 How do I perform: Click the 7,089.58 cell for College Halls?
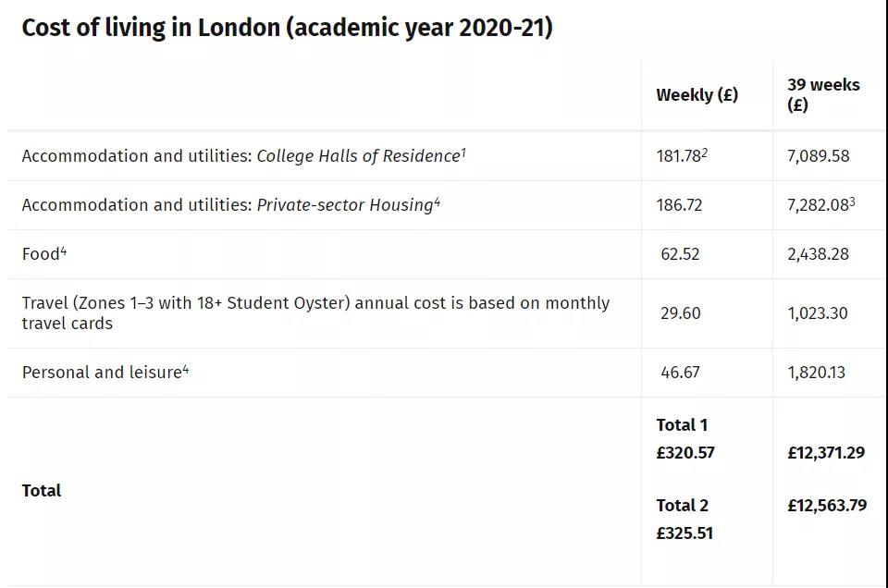818,156
